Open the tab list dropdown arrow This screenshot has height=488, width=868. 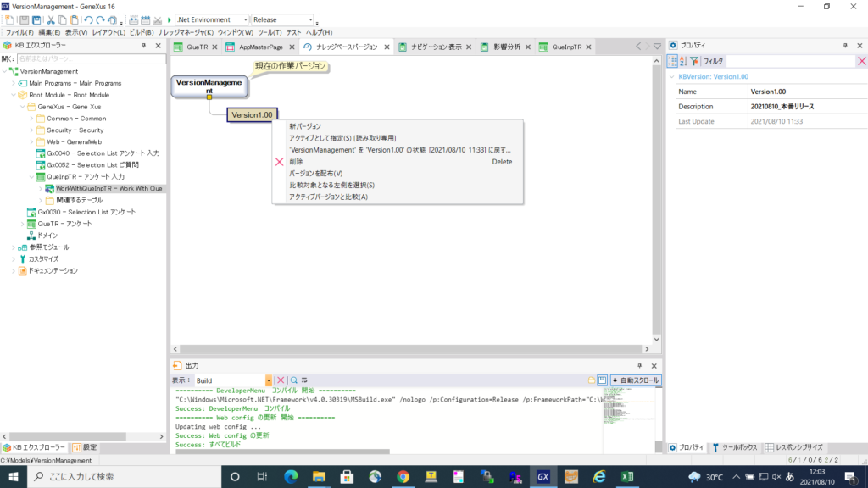coord(657,47)
